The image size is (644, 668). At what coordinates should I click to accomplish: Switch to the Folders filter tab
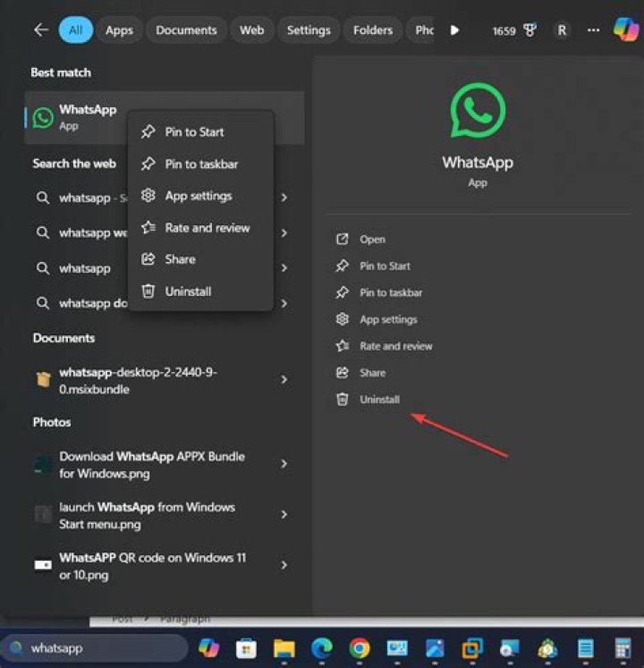(373, 30)
